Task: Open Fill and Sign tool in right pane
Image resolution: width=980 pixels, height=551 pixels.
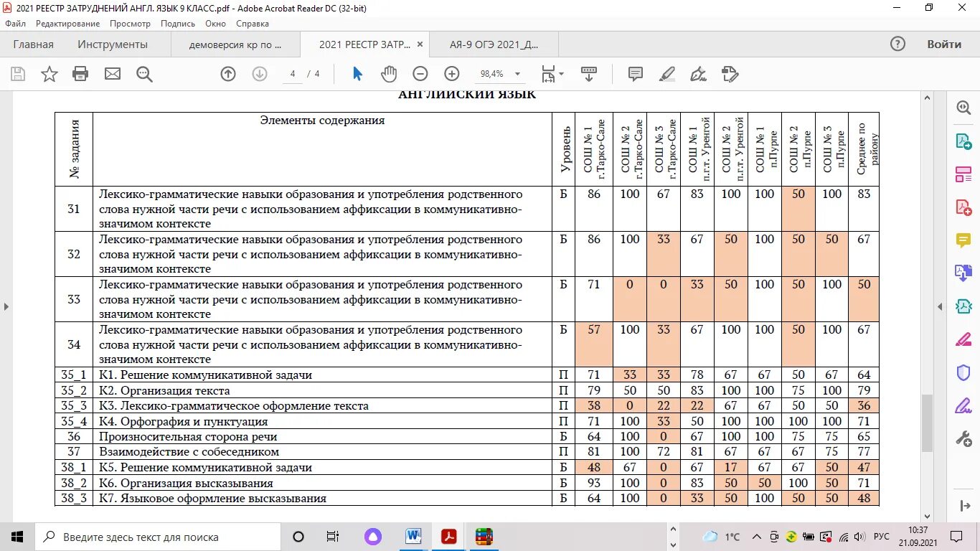Action: pyautogui.click(x=963, y=406)
